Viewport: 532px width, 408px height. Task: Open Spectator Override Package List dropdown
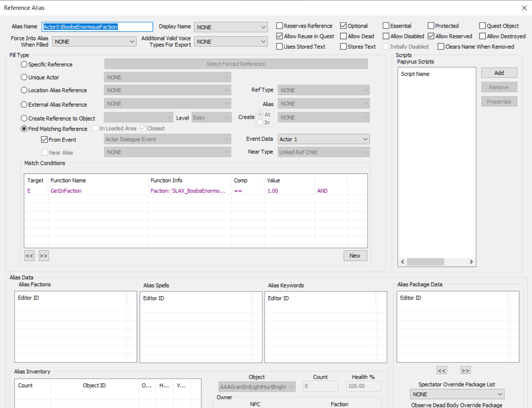[457, 394]
